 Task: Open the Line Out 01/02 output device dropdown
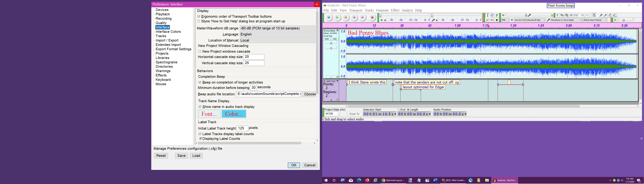point(530,20)
